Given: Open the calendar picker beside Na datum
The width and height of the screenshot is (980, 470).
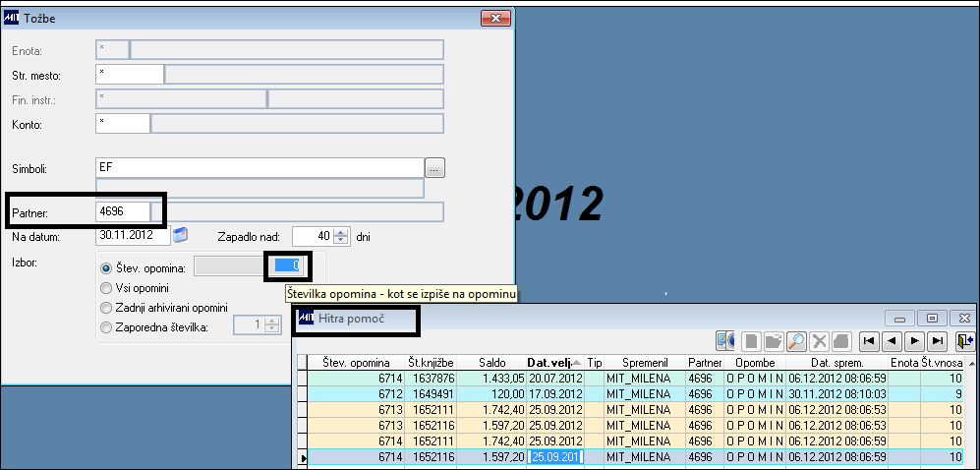Looking at the screenshot, I should [180, 235].
